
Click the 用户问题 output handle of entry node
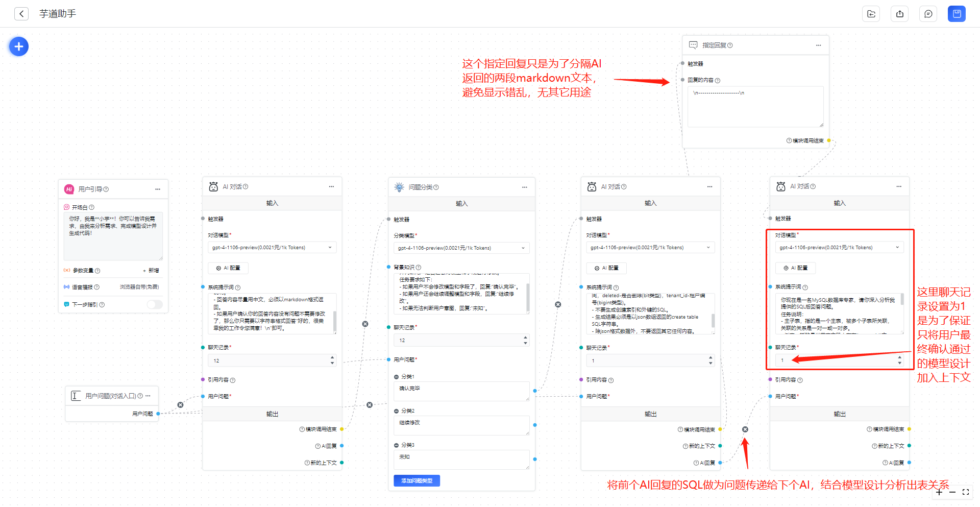tap(158, 414)
